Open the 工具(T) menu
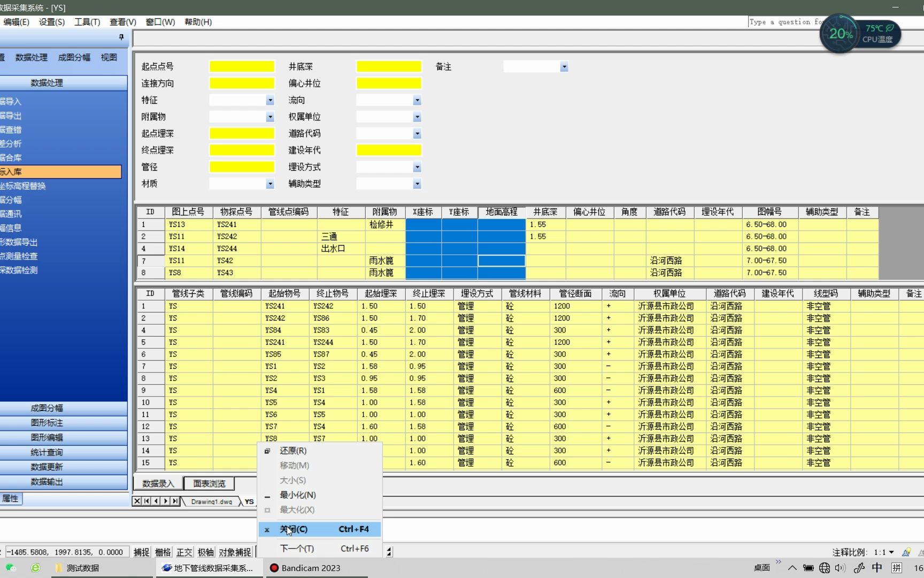 [x=87, y=22]
